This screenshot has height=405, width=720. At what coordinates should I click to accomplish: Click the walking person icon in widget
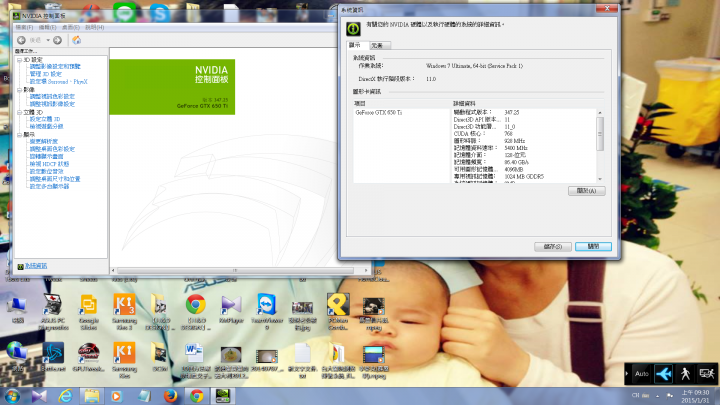pos(685,374)
